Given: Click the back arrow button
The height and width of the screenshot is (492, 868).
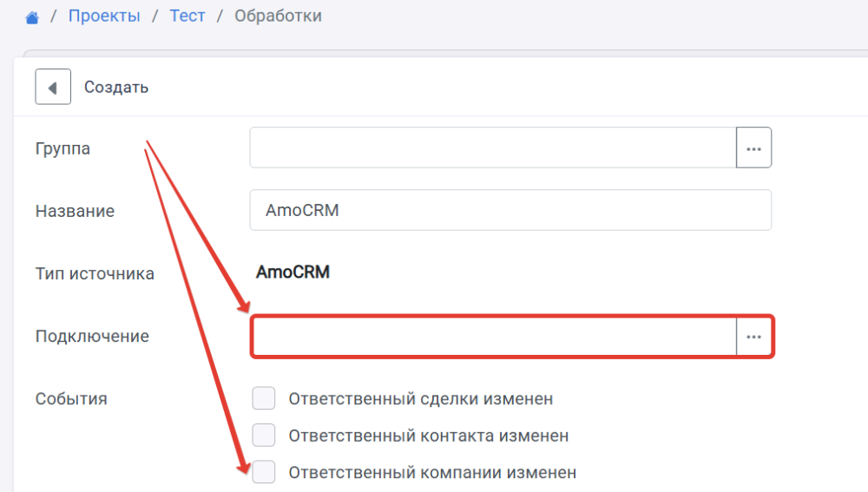Looking at the screenshot, I should (x=53, y=87).
